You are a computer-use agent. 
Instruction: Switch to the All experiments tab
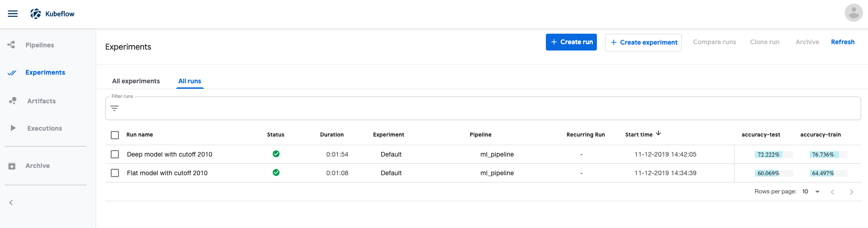136,81
